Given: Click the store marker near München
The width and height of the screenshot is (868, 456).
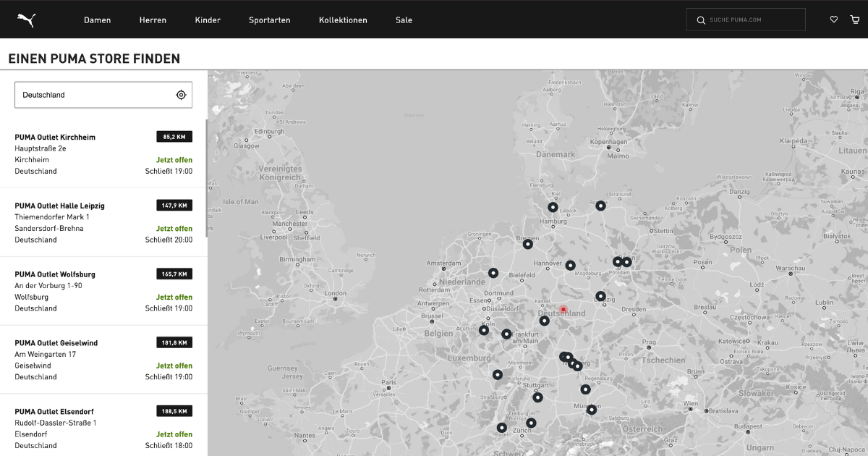Looking at the screenshot, I should [x=590, y=409].
